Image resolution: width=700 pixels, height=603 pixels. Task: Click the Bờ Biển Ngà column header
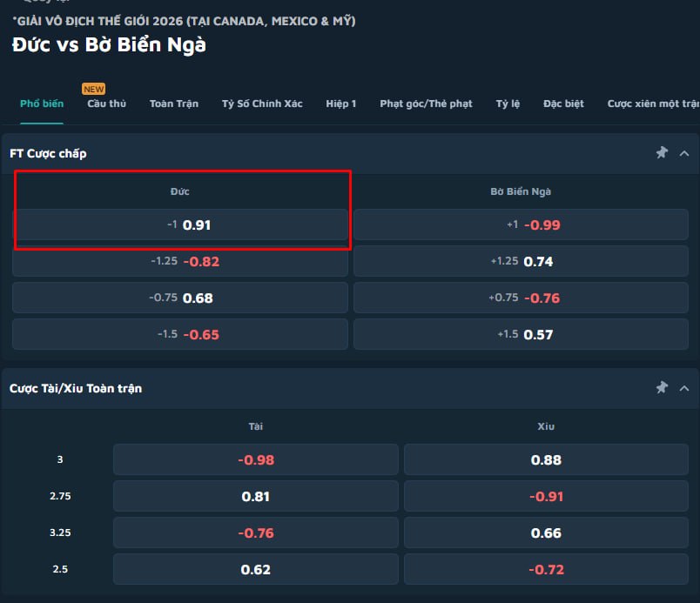[521, 191]
